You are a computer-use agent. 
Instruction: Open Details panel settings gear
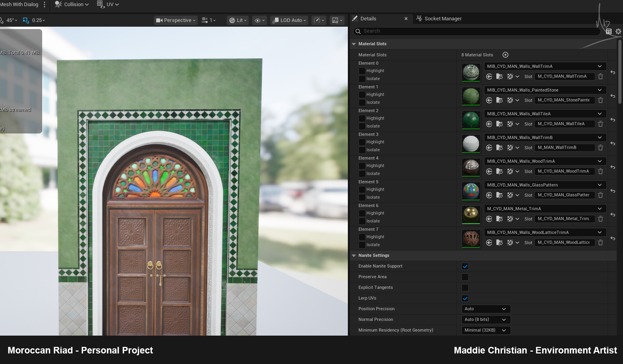pos(618,31)
